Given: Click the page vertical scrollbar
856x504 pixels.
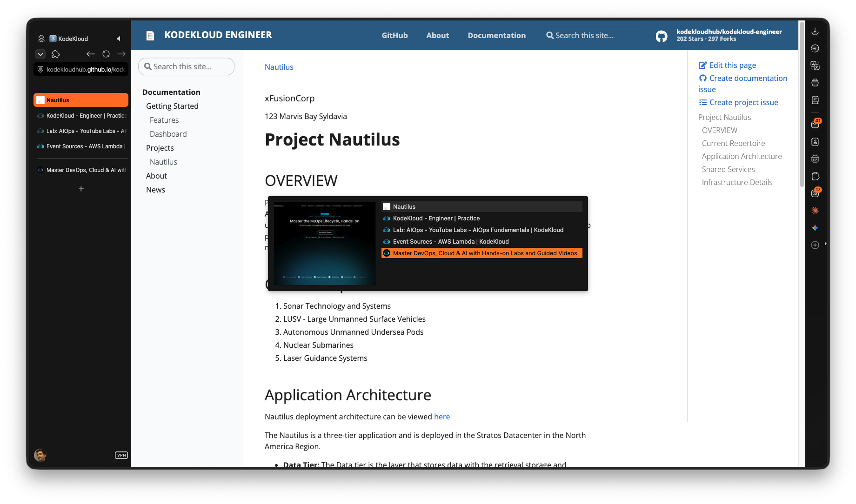Looking at the screenshot, I should [x=802, y=105].
